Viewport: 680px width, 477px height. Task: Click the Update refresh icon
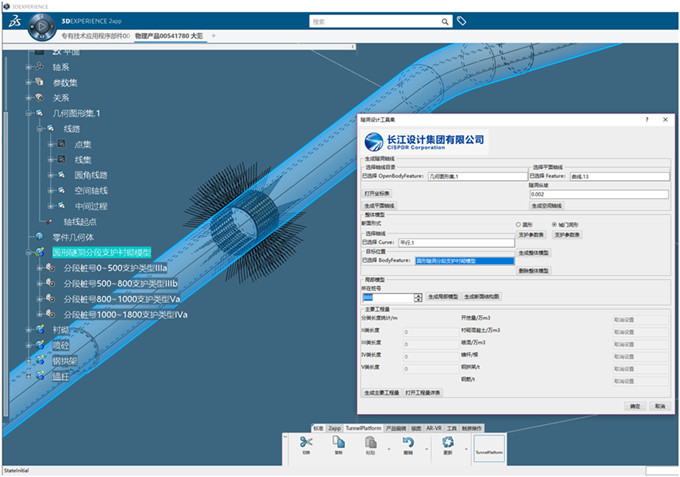445,443
